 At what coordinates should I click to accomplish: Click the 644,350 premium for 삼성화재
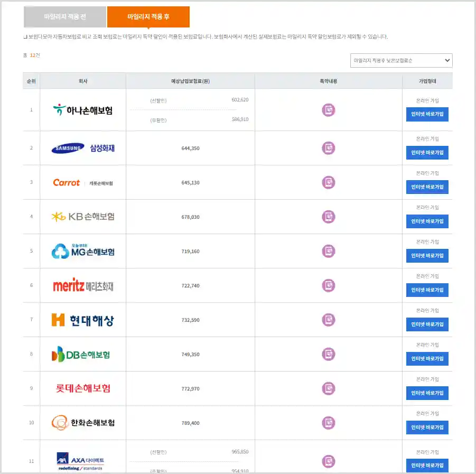click(x=190, y=148)
